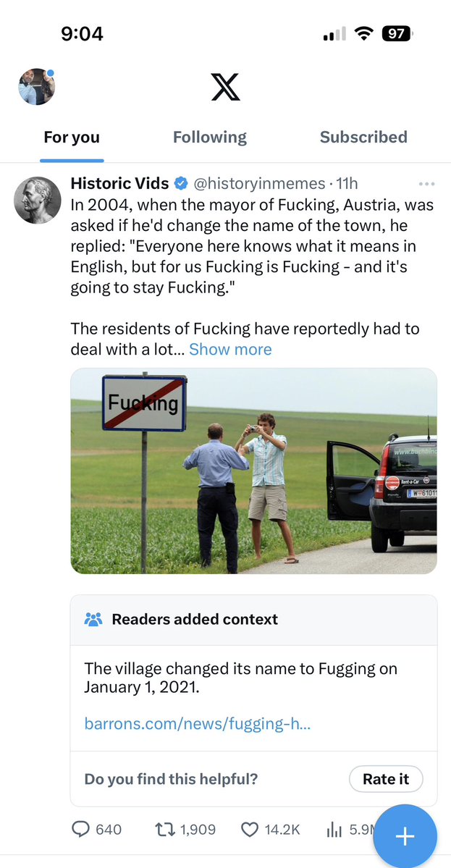Viewport: 451px width, 868px height.
Task: Open your profile avatar menu
Action: pyautogui.click(x=36, y=87)
